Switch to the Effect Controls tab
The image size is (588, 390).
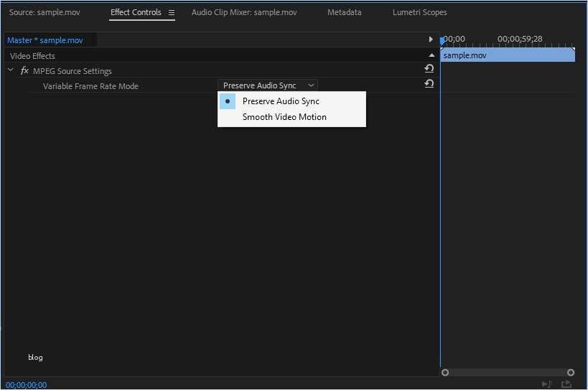tap(136, 12)
